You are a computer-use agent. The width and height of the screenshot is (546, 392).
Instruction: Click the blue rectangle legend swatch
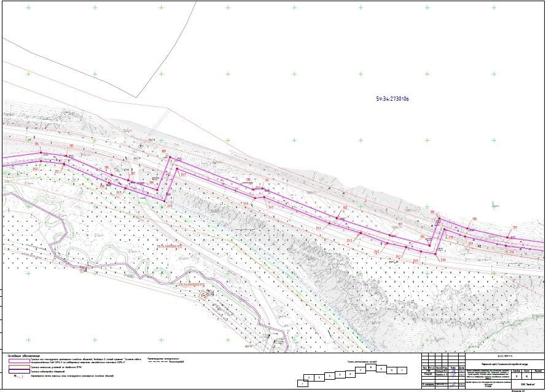(x=20, y=372)
